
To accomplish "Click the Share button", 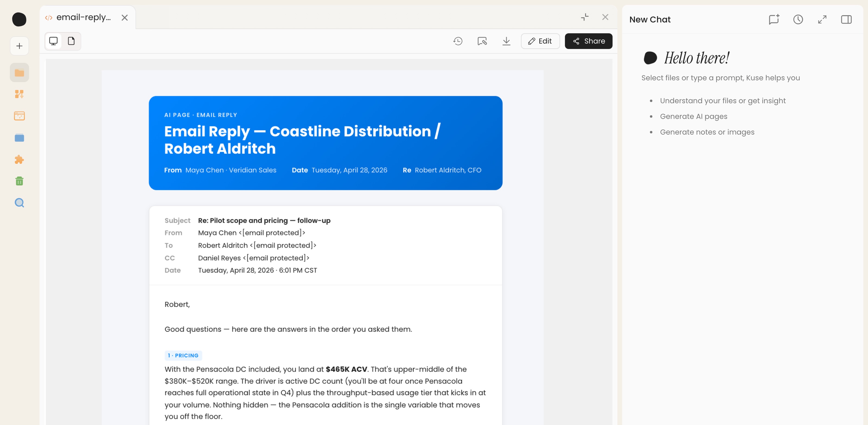I will click(588, 41).
